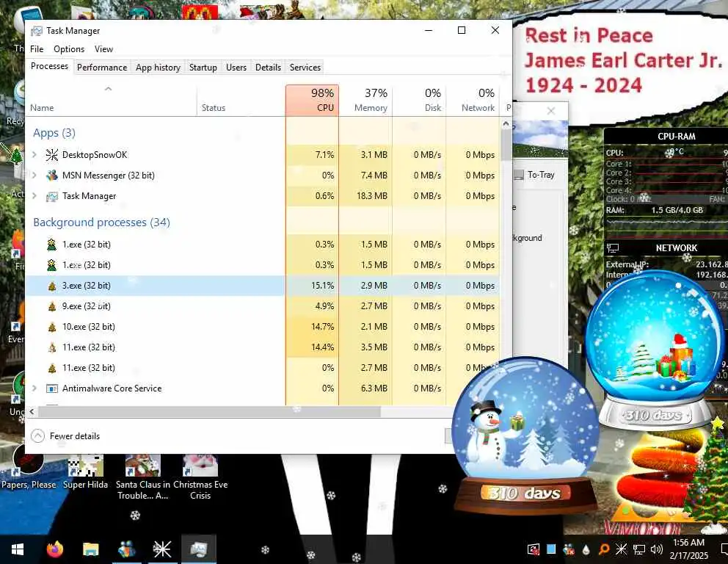The width and height of the screenshot is (728, 564).
Task: Click To-Tray button in background window
Action: pyautogui.click(x=534, y=175)
